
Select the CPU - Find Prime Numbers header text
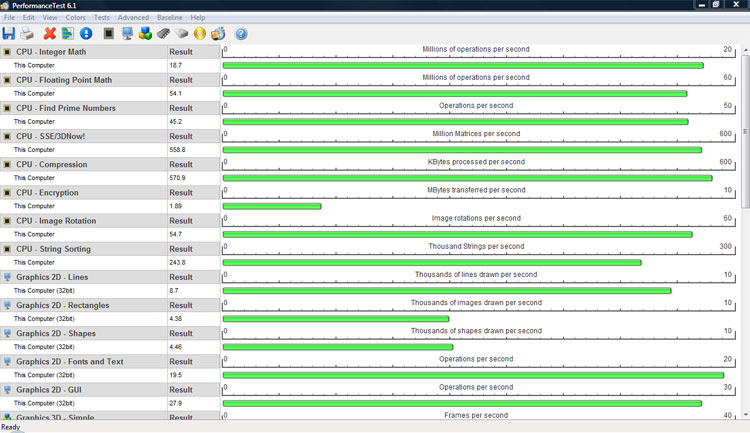[x=66, y=108]
